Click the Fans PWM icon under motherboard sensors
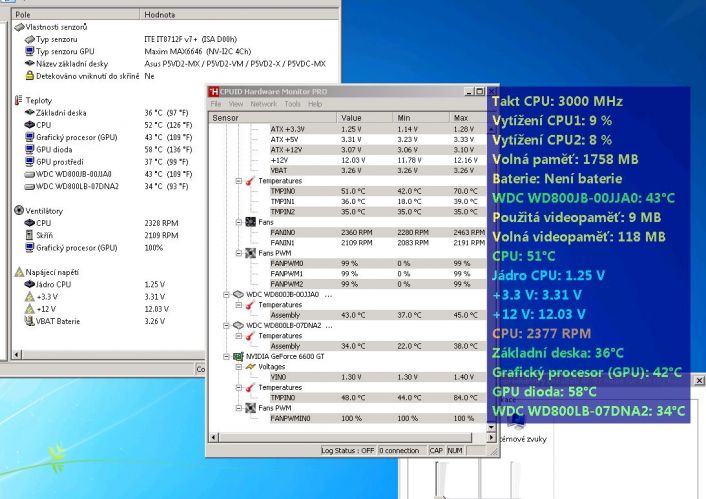Viewport: 706px width, 499px height. tap(250, 253)
